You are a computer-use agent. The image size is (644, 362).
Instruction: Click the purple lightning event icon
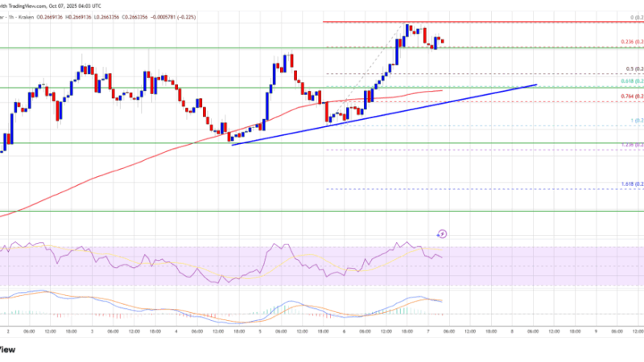(442, 234)
